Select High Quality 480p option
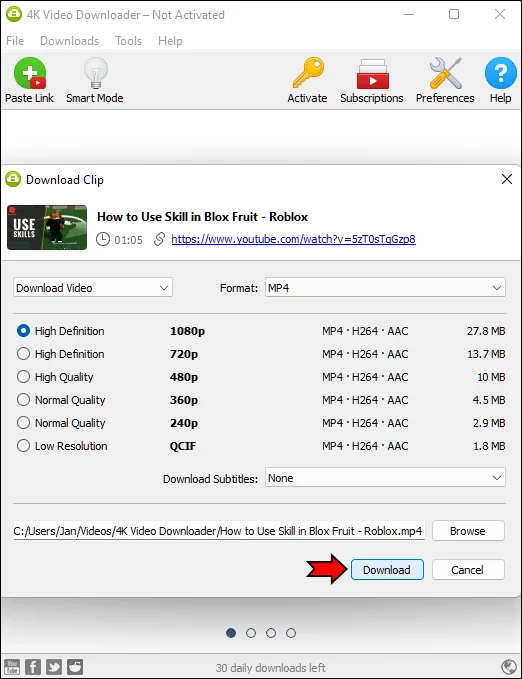This screenshot has width=522, height=679. [23, 377]
